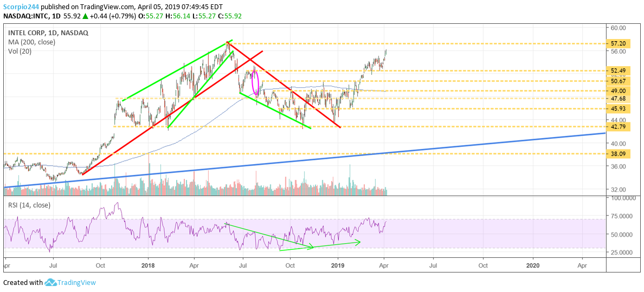Click the magenta ellipse drawing on chart
This screenshot has height=292, width=644.
click(255, 83)
